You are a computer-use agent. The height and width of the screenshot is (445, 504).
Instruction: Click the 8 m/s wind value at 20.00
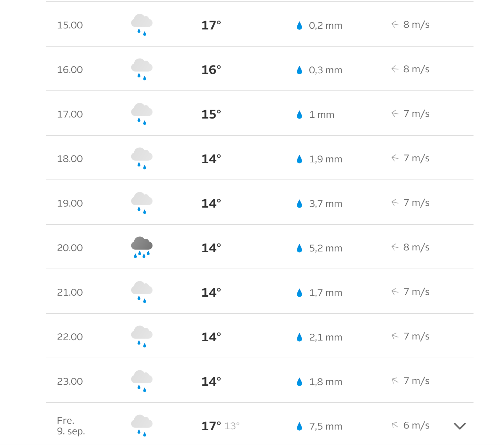[x=416, y=247]
